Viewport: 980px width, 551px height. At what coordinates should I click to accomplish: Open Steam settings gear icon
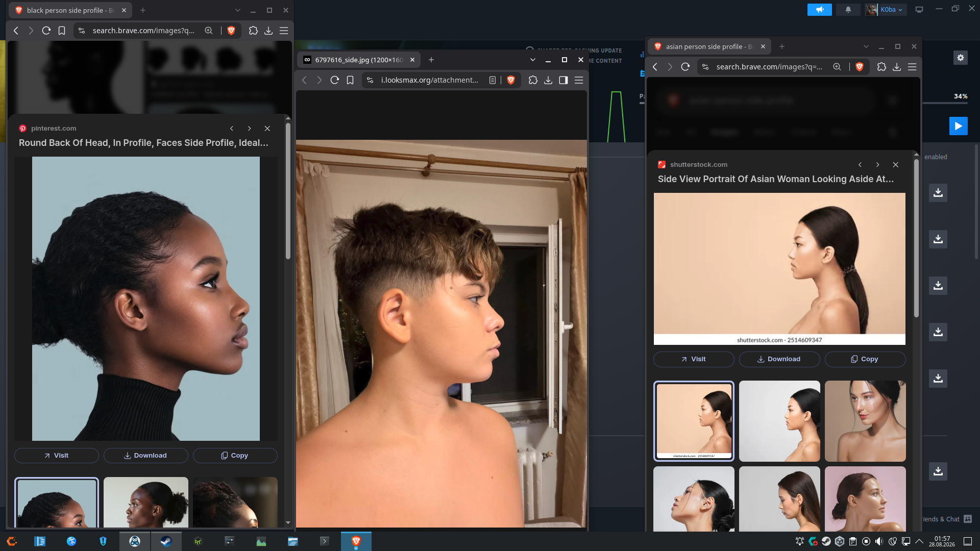(961, 58)
